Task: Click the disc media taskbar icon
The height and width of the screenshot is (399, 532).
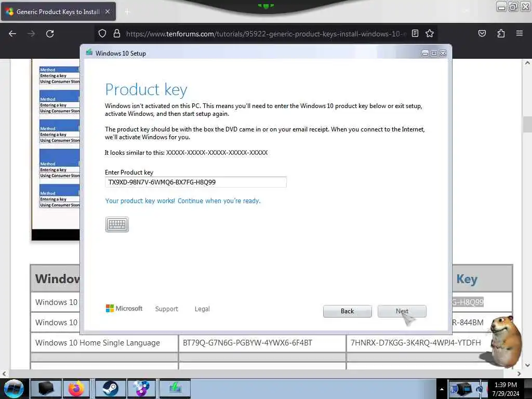Action: 141,389
